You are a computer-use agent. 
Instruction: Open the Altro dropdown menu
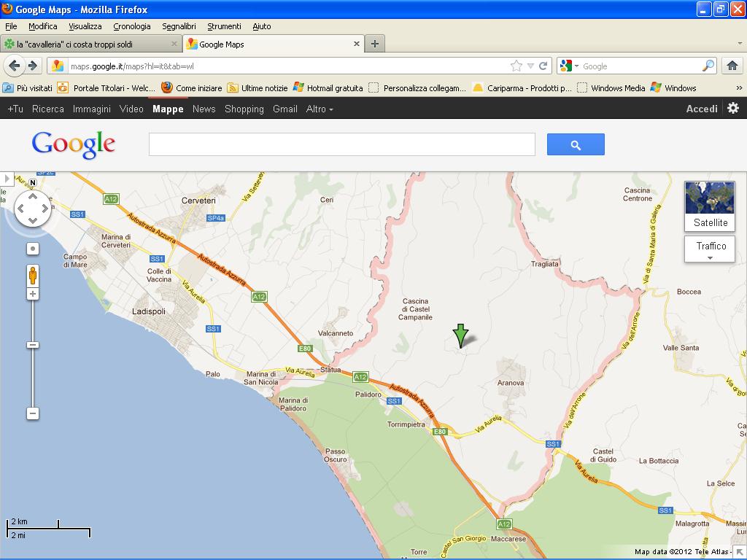[x=320, y=109]
